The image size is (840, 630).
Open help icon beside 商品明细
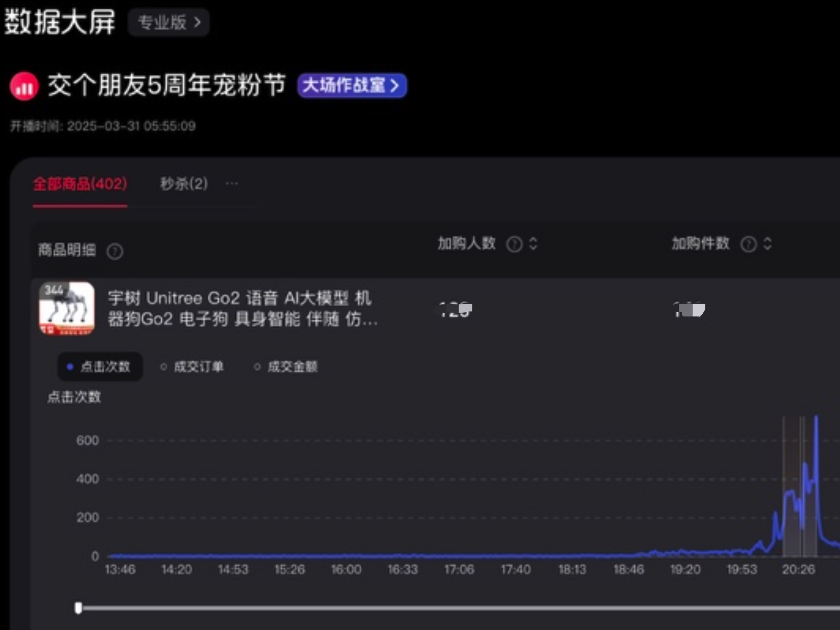[x=115, y=251]
